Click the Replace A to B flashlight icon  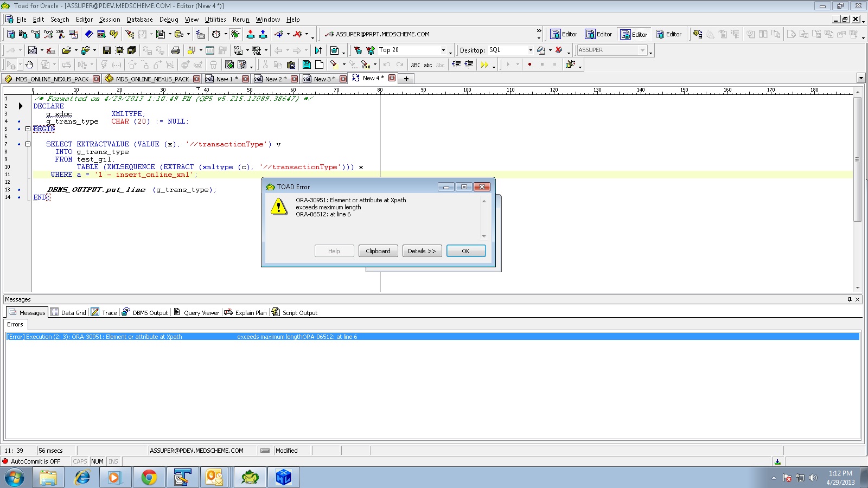tap(366, 65)
